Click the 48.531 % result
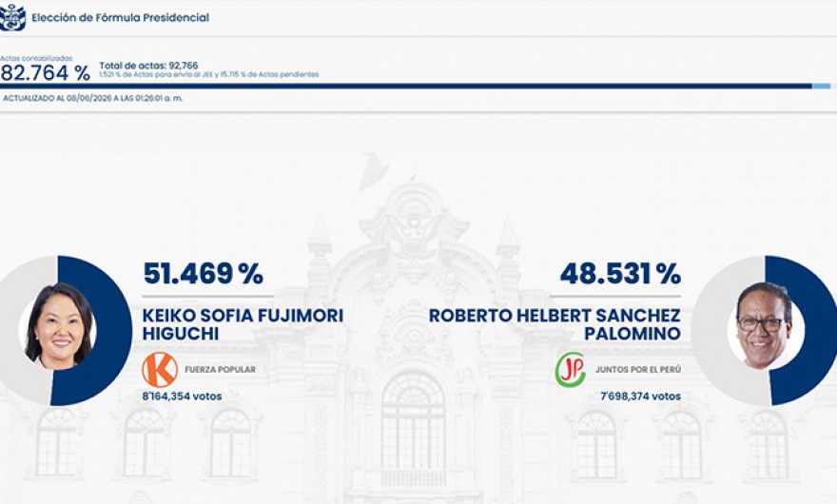837x504 pixels. (x=620, y=273)
